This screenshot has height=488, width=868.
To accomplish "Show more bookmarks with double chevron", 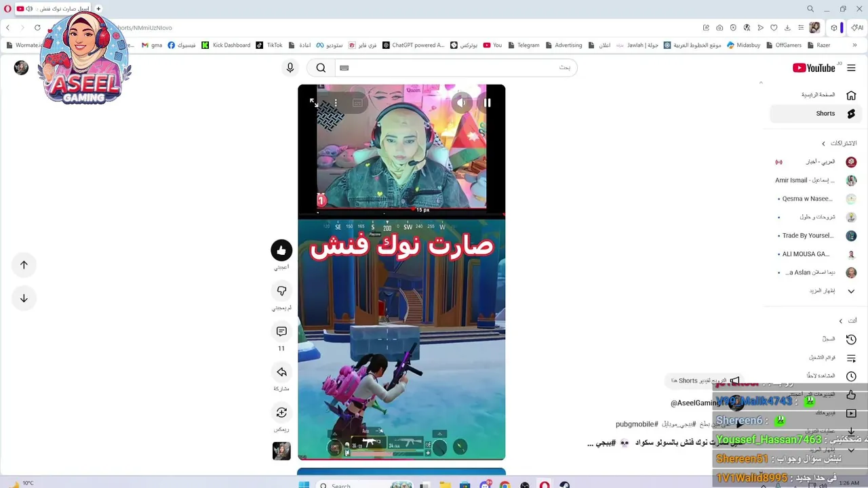I will 854,45.
